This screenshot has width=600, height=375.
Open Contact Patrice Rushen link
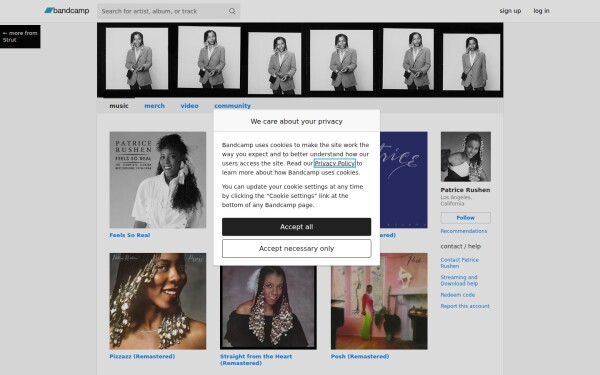pyautogui.click(x=460, y=263)
